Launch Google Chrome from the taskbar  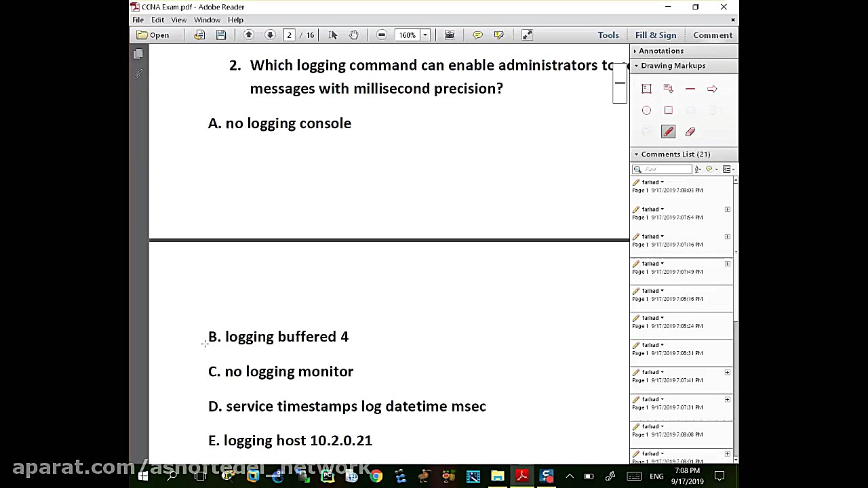tap(376, 476)
